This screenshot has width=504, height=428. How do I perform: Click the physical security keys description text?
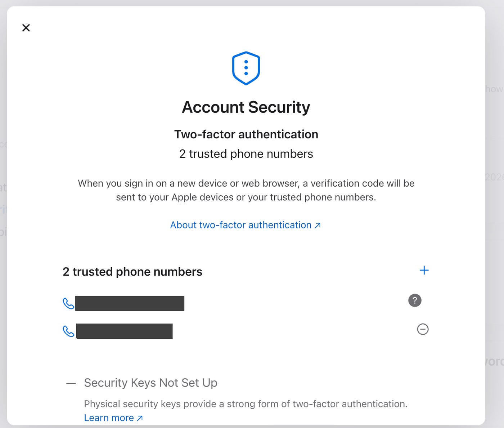(246, 404)
